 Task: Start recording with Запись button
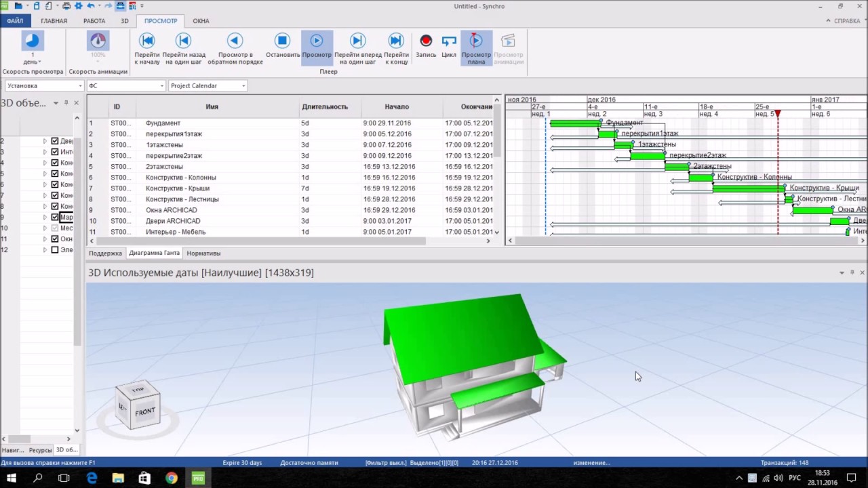tap(426, 45)
